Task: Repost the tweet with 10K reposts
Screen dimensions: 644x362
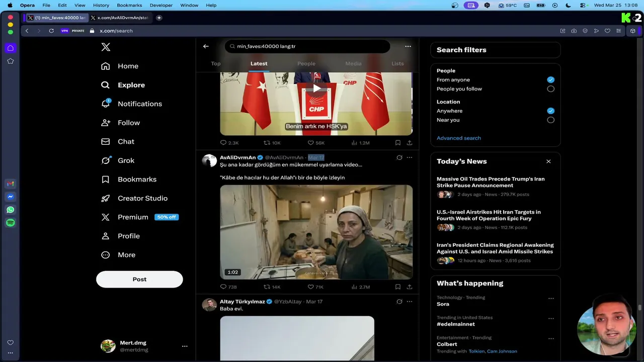Action: click(272, 143)
